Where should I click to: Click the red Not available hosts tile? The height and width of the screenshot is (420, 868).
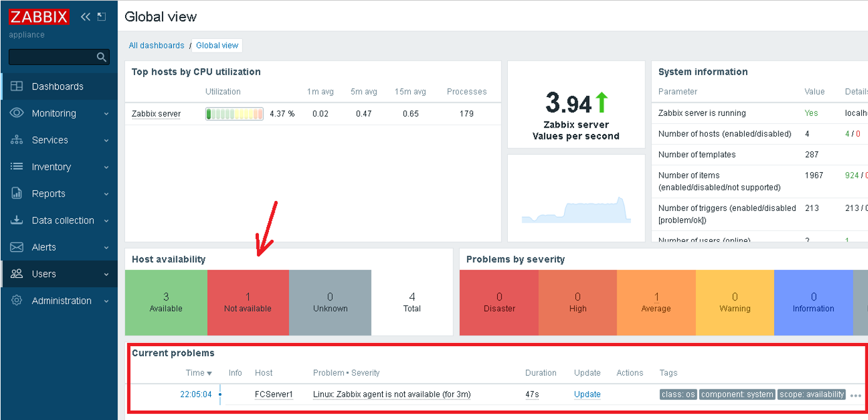point(248,302)
